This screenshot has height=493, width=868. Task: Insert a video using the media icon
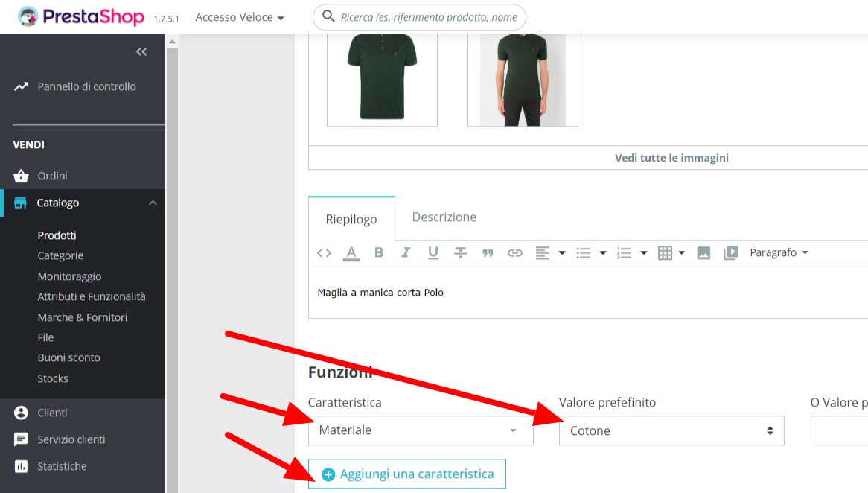tap(730, 252)
